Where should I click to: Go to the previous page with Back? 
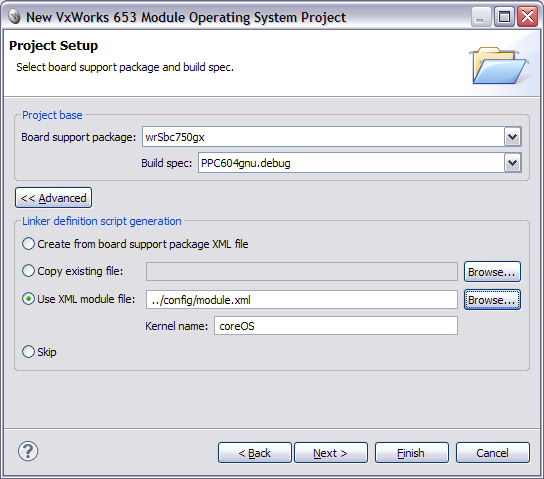[x=255, y=453]
